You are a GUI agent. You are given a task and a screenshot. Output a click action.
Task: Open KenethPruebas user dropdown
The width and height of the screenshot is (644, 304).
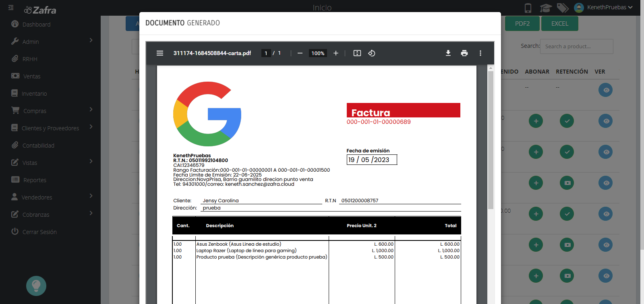603,7
